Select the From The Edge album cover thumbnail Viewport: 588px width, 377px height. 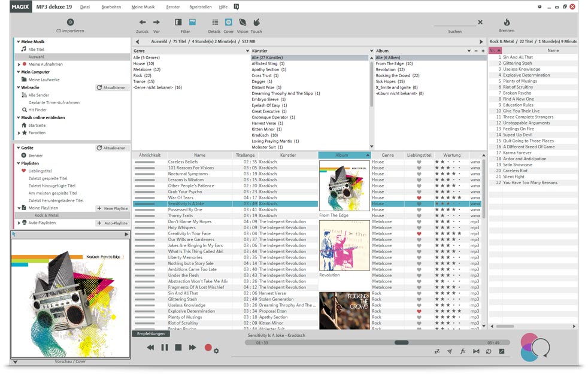(344, 186)
